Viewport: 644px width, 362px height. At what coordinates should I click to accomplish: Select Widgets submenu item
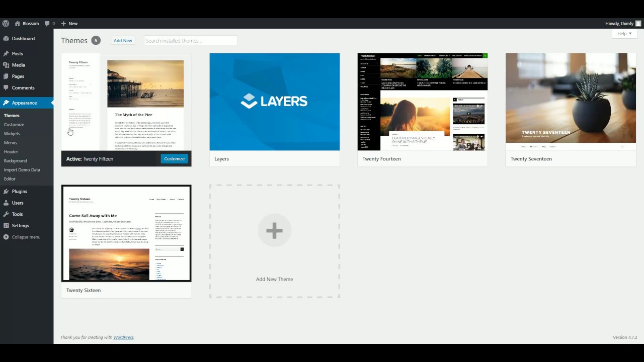[12, 134]
